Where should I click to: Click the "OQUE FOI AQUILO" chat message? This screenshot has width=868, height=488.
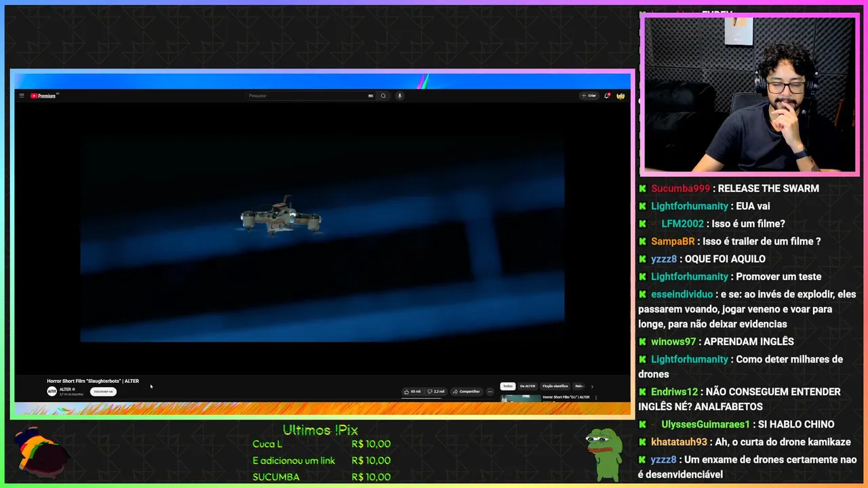pyautogui.click(x=725, y=259)
